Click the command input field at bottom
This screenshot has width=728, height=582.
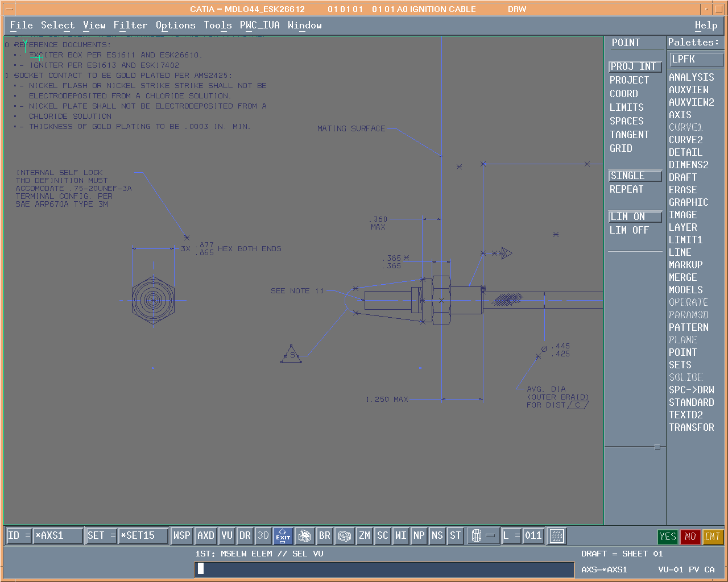(384, 569)
